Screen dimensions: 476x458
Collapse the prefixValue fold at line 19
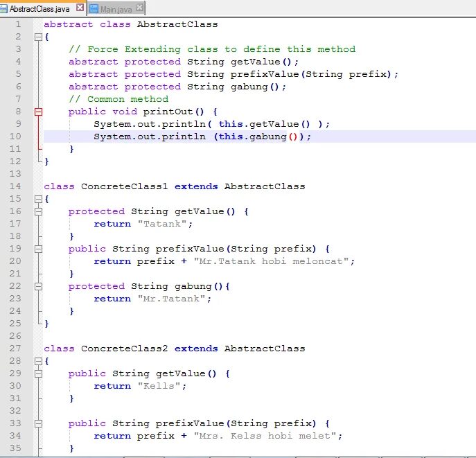tap(38, 249)
